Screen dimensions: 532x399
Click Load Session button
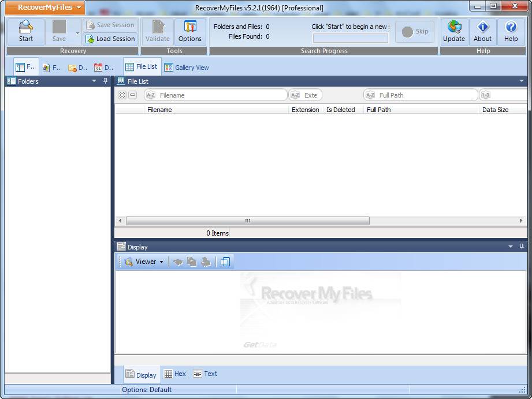[110, 39]
